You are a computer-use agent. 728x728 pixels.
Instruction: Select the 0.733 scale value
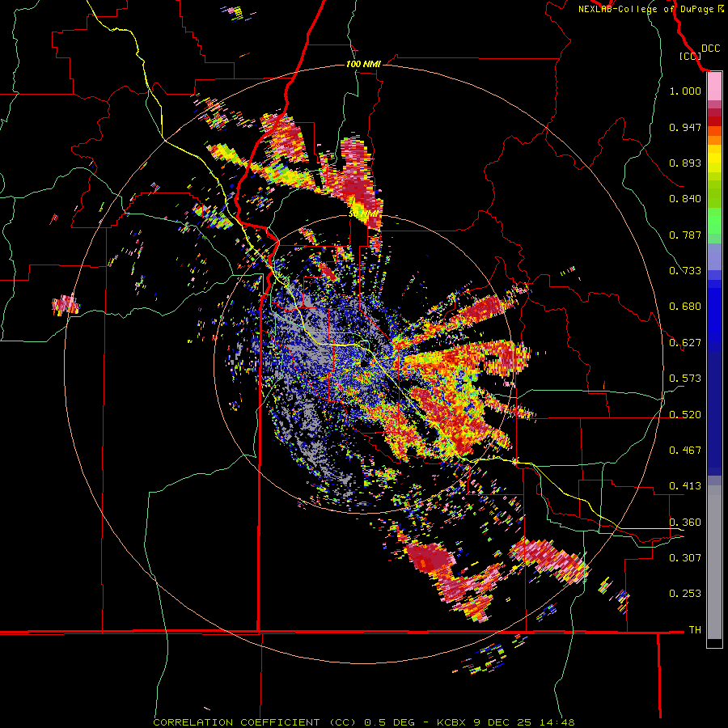685,271
